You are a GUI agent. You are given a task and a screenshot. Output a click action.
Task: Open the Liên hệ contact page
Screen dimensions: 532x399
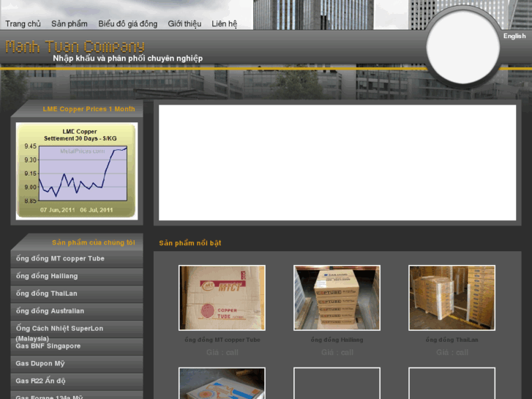[x=224, y=23]
